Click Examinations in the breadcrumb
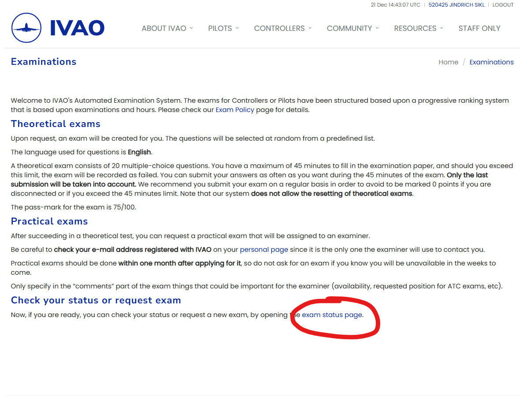 pyautogui.click(x=491, y=62)
